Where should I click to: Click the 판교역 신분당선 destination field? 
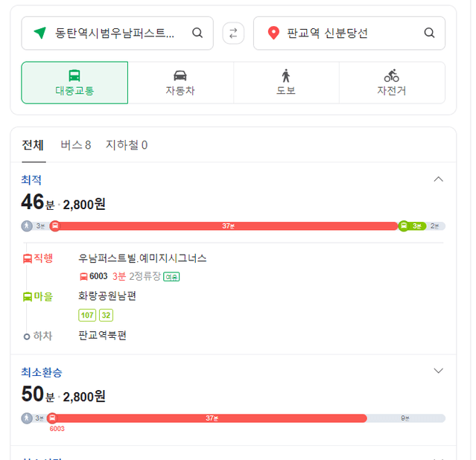point(349,33)
